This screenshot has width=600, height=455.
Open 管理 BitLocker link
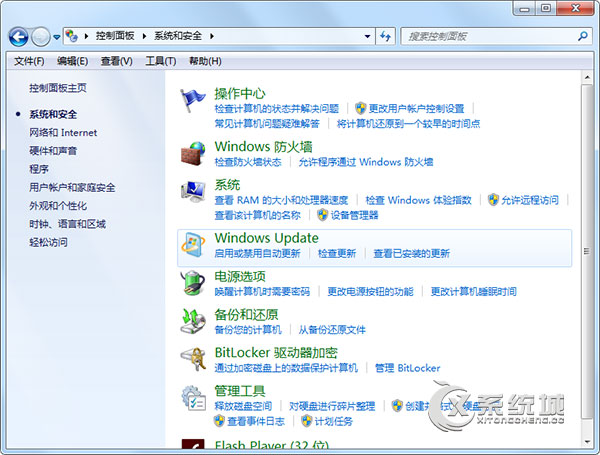tap(407, 368)
